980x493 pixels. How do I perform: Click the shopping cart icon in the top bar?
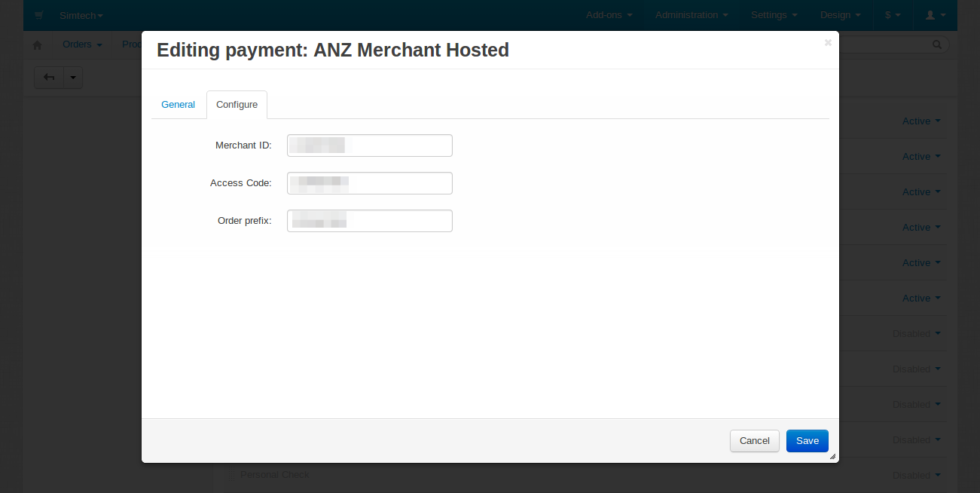pyautogui.click(x=38, y=15)
